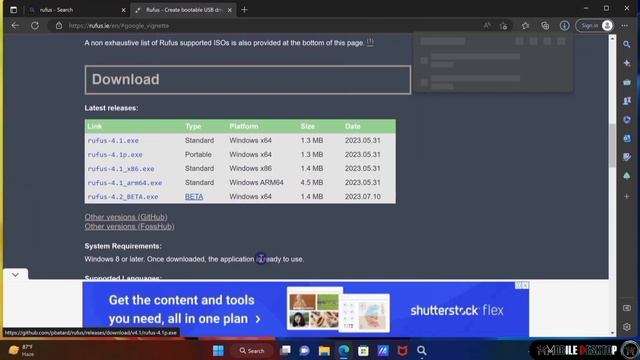640x360 pixels.
Task: Download the portable rufus-4.1p.exe
Action: [115, 155]
